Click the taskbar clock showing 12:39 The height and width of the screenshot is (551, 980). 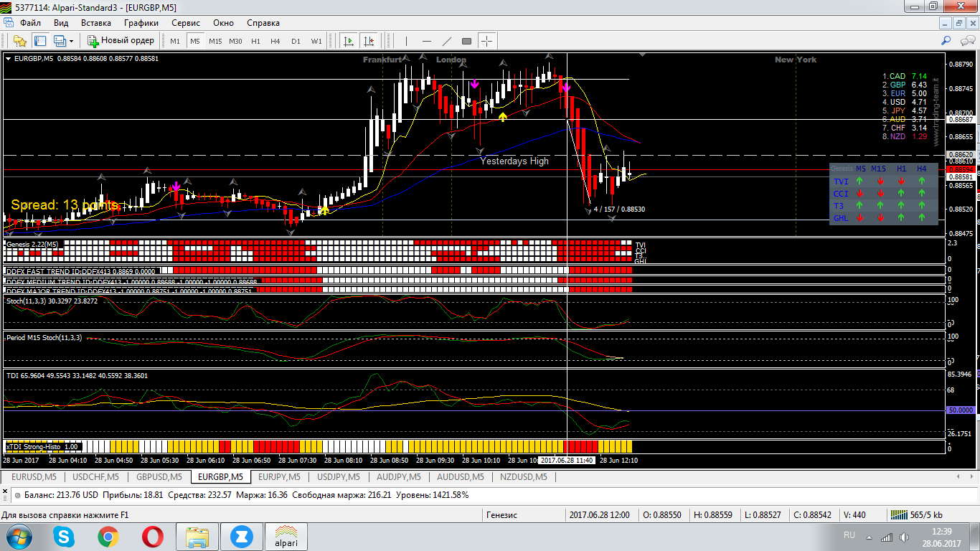point(943,532)
